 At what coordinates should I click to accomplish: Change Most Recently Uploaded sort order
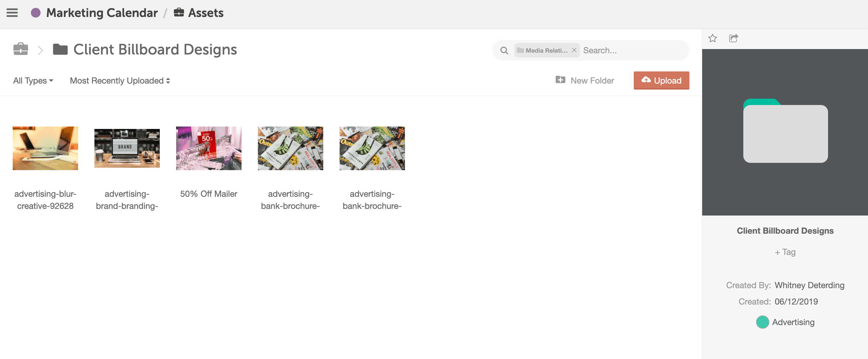point(120,81)
